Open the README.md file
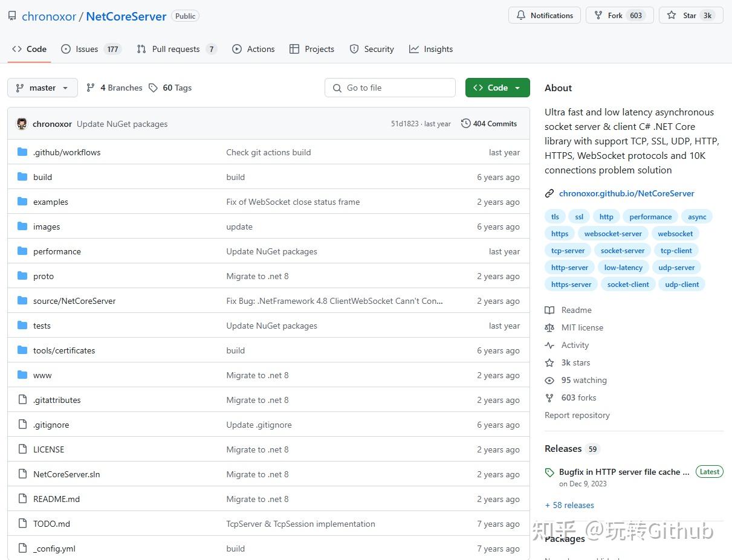The width and height of the screenshot is (732, 560). coord(56,499)
